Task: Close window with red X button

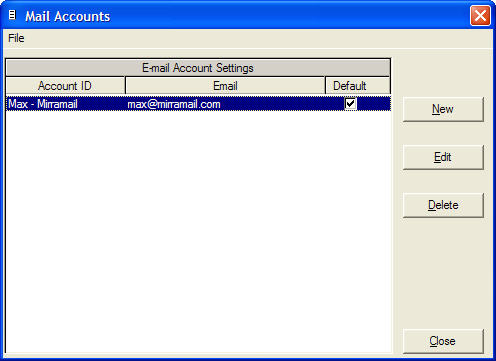Action: (x=480, y=15)
